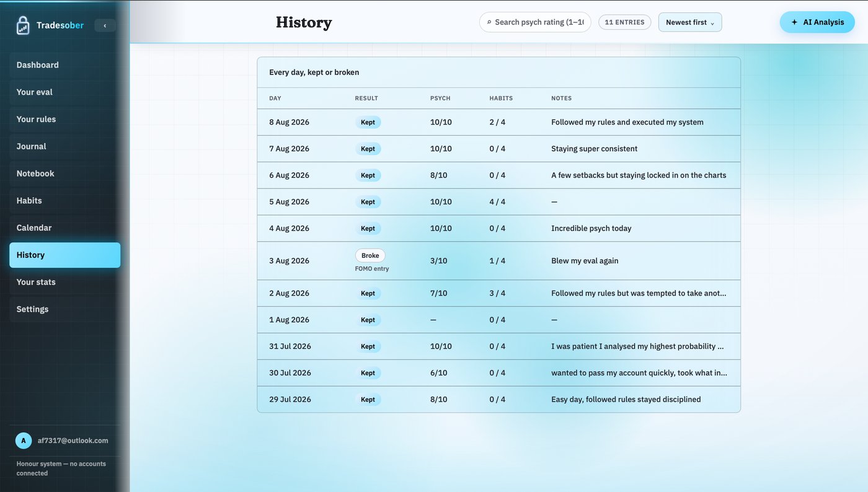The width and height of the screenshot is (868, 492).
Task: Click the History page title
Action: click(x=304, y=22)
